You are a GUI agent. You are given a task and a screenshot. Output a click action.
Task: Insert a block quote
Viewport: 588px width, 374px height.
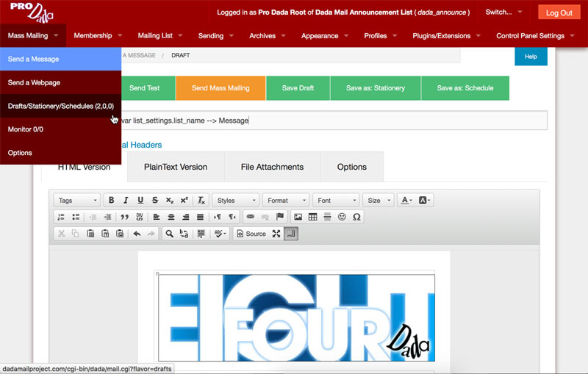tap(125, 217)
